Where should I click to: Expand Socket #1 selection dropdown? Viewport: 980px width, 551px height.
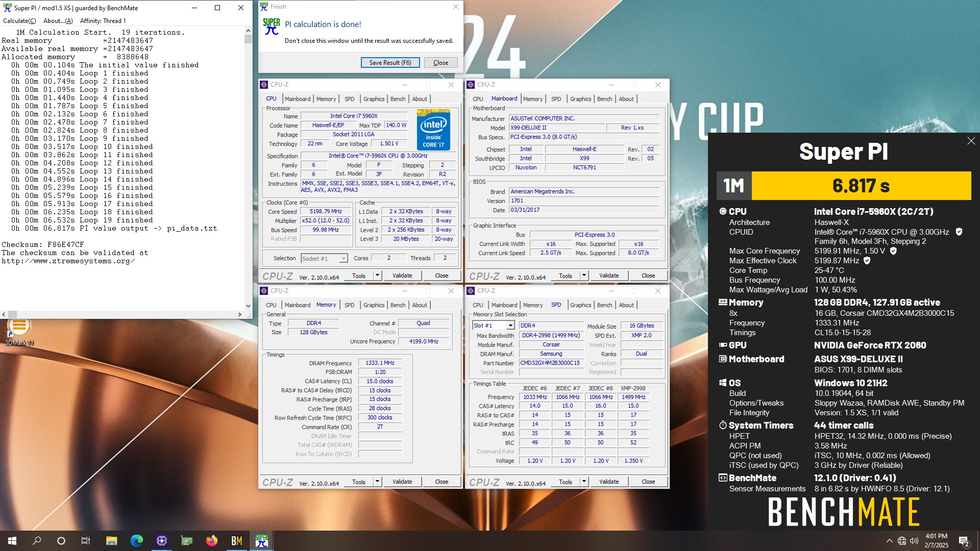(x=344, y=259)
